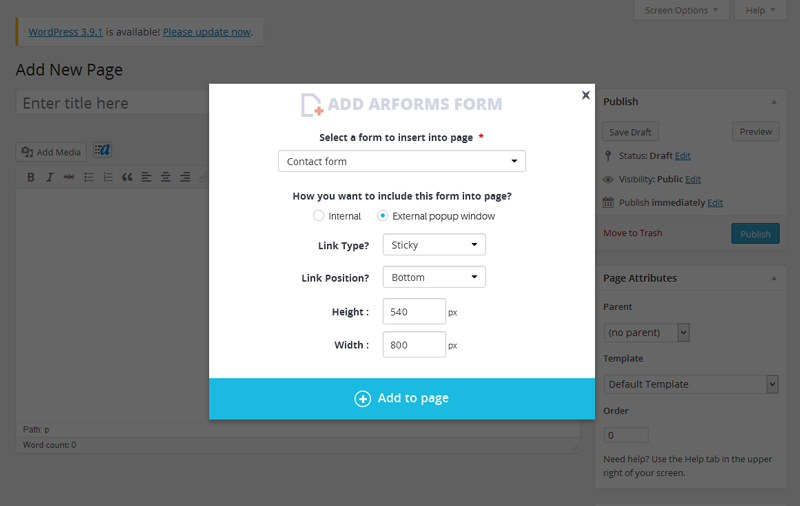800x506 pixels.
Task: Open the Contact form selection dropdown
Action: coord(402,161)
